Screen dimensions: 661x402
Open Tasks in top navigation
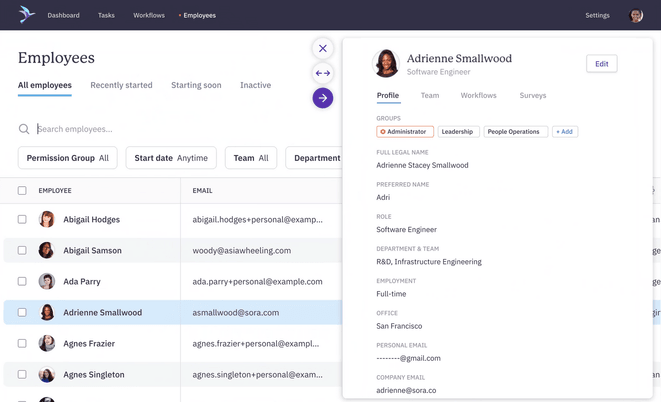pyautogui.click(x=106, y=15)
